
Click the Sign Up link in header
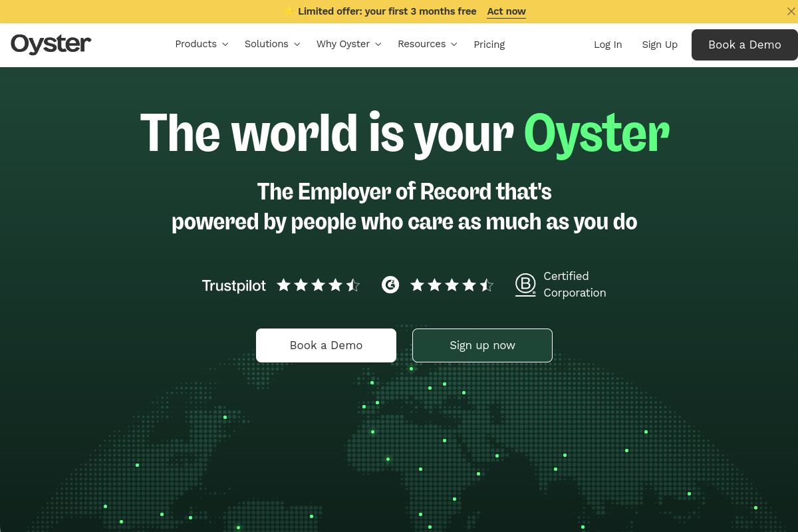[660, 45]
